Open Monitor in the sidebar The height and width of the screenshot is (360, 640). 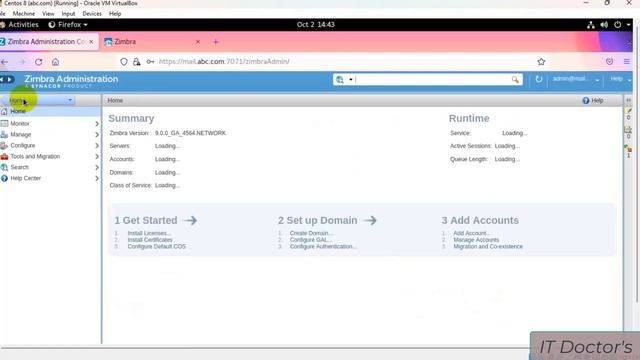(20, 123)
